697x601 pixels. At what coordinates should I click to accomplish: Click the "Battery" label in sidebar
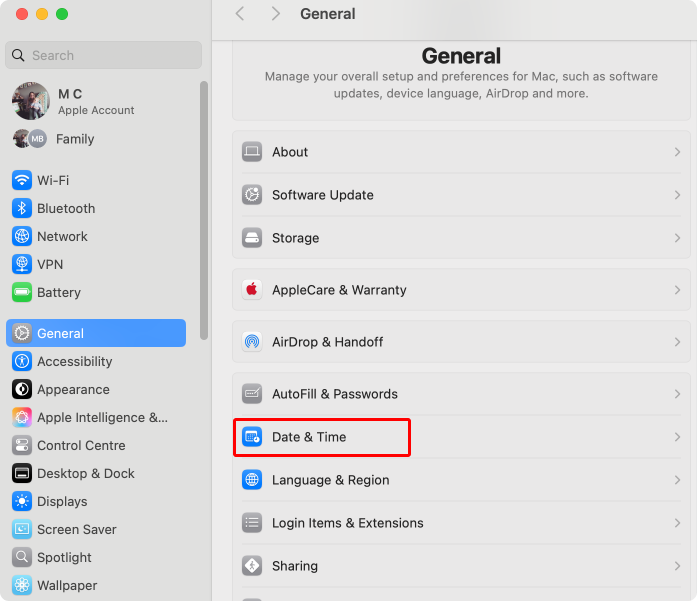click(x=59, y=292)
